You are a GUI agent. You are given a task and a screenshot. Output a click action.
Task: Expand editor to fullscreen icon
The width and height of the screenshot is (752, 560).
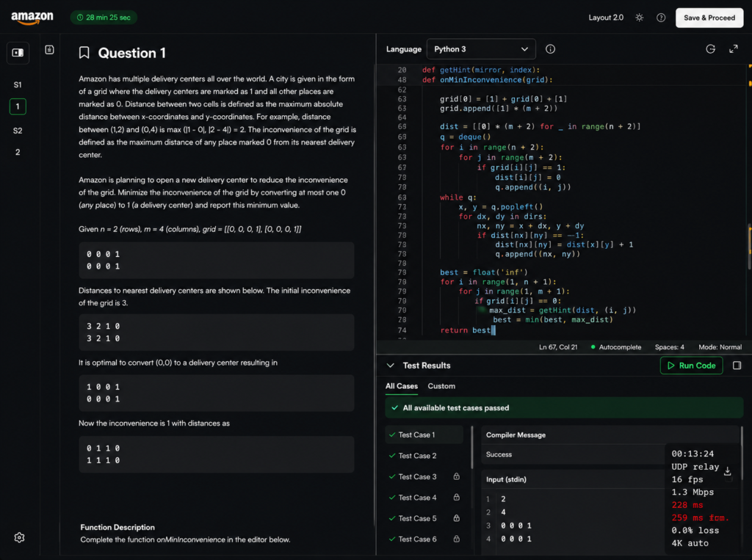pos(734,49)
